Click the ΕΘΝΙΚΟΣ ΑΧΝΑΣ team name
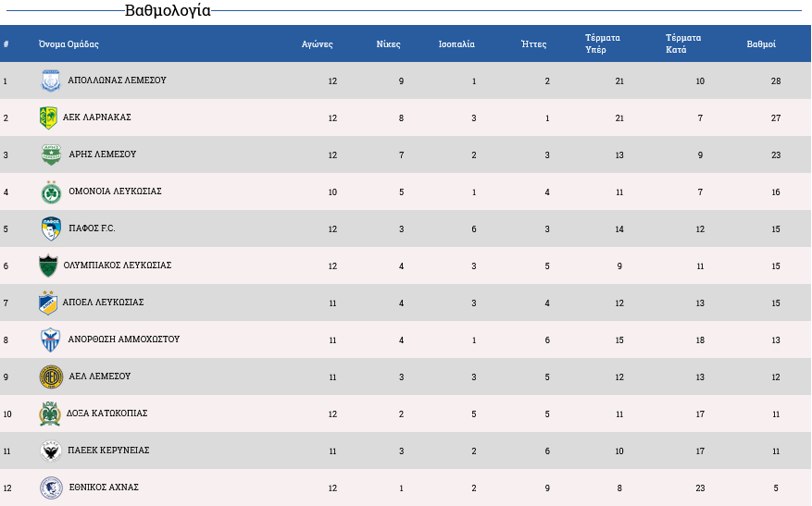Image resolution: width=812 pixels, height=506 pixels. click(x=104, y=487)
